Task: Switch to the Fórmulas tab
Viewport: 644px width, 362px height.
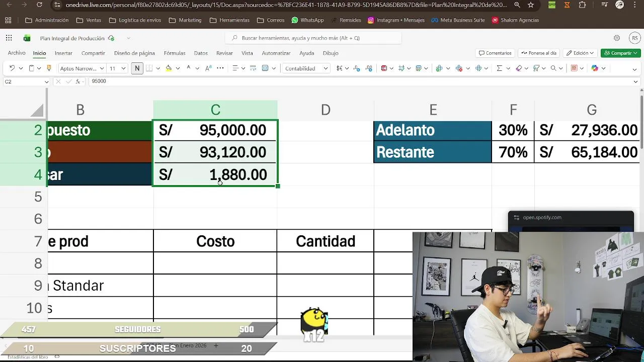Action: click(x=174, y=53)
